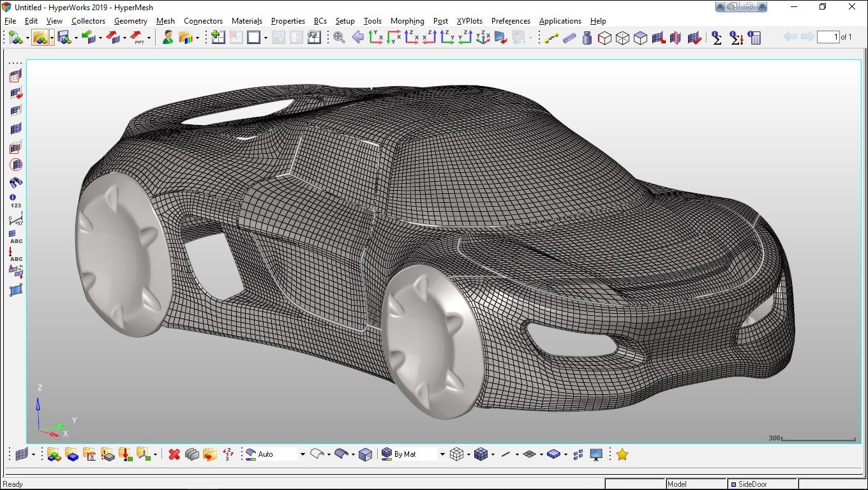The height and width of the screenshot is (490, 868).
Task: Click the ruler Length measure icon
Action: click(569, 38)
